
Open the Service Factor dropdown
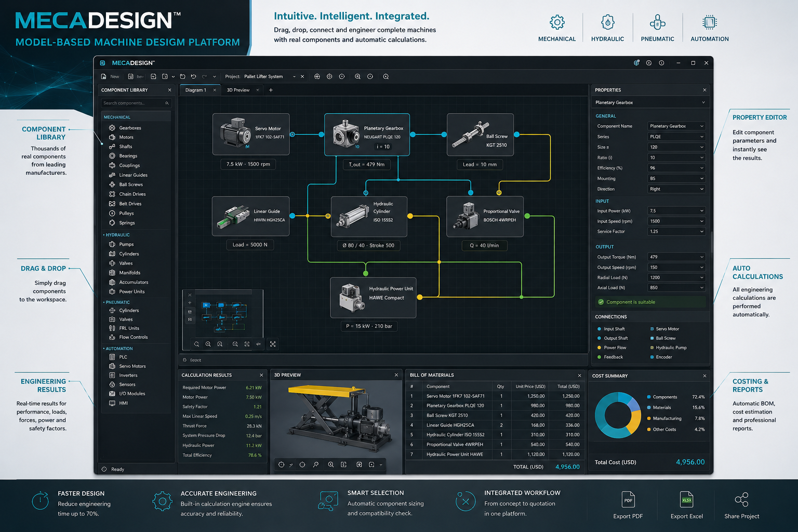tap(676, 232)
